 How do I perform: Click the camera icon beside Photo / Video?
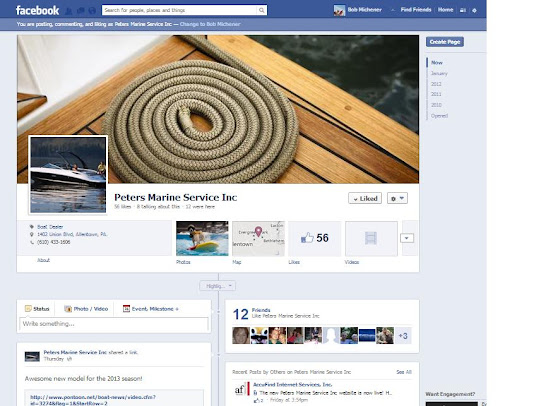click(68, 309)
